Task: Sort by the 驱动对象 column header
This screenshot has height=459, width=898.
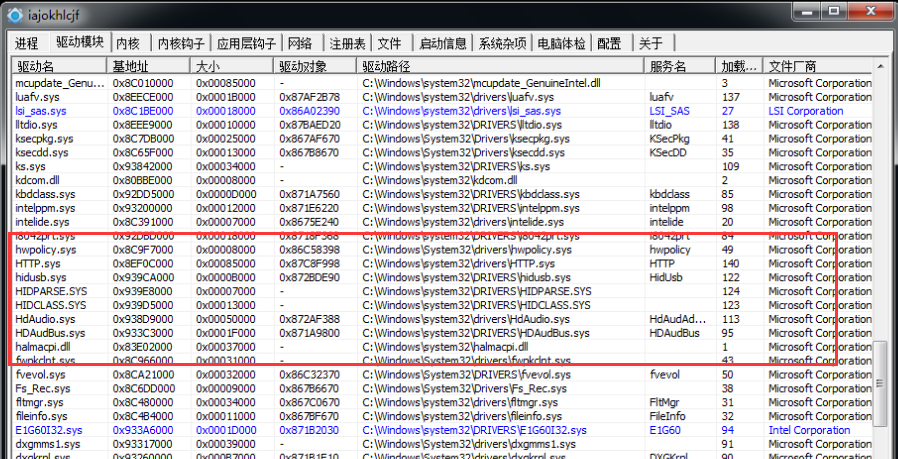Action: click(x=316, y=66)
